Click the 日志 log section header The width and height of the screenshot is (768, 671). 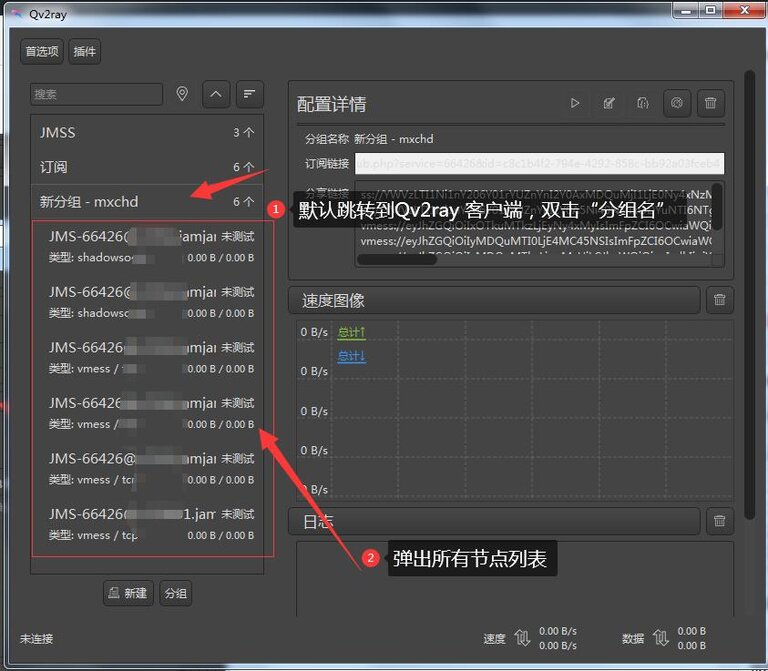(494, 522)
